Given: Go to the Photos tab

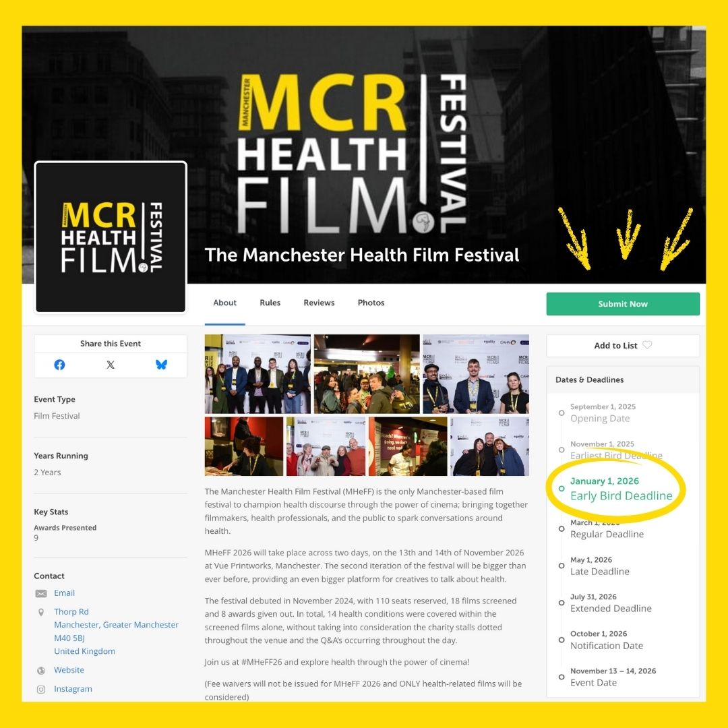Looking at the screenshot, I should [371, 303].
